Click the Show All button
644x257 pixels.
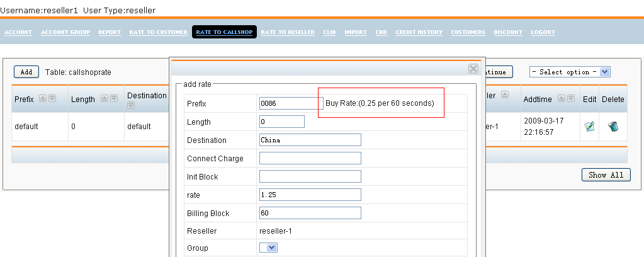pos(606,174)
